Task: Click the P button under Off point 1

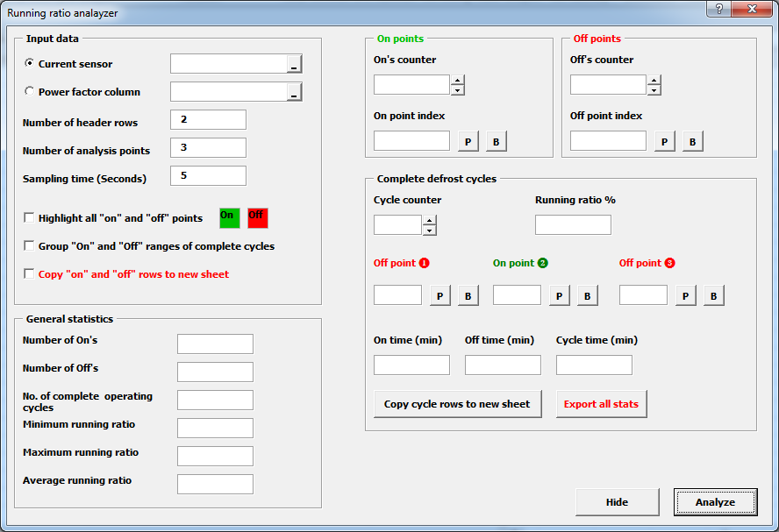Action: point(440,294)
